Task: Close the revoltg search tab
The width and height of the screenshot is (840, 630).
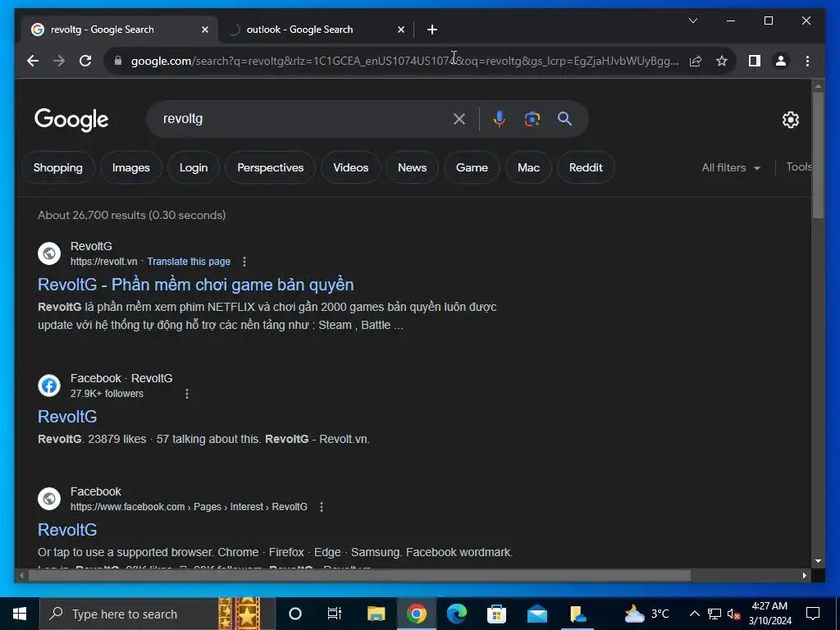Action: [204, 30]
